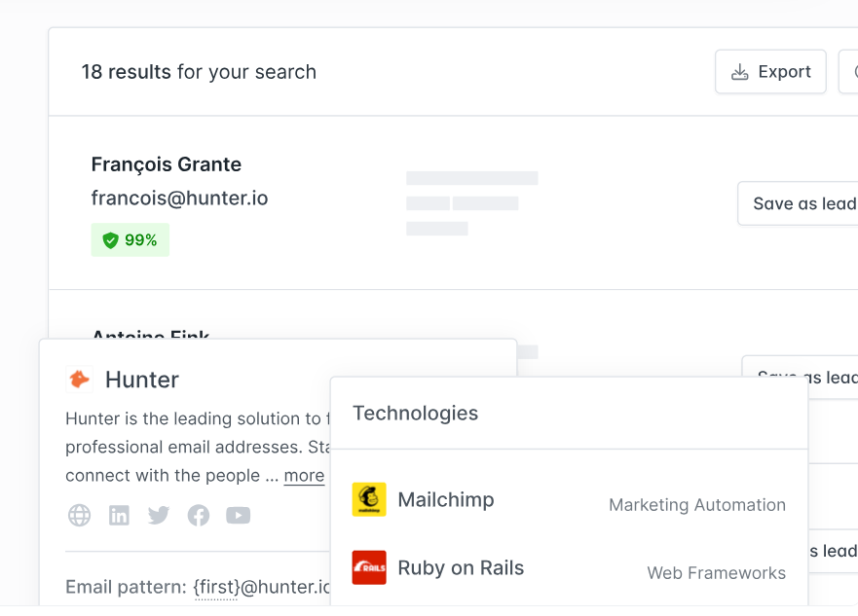This screenshot has height=616, width=858.
Task: Click the download icon in Export
Action: (740, 72)
